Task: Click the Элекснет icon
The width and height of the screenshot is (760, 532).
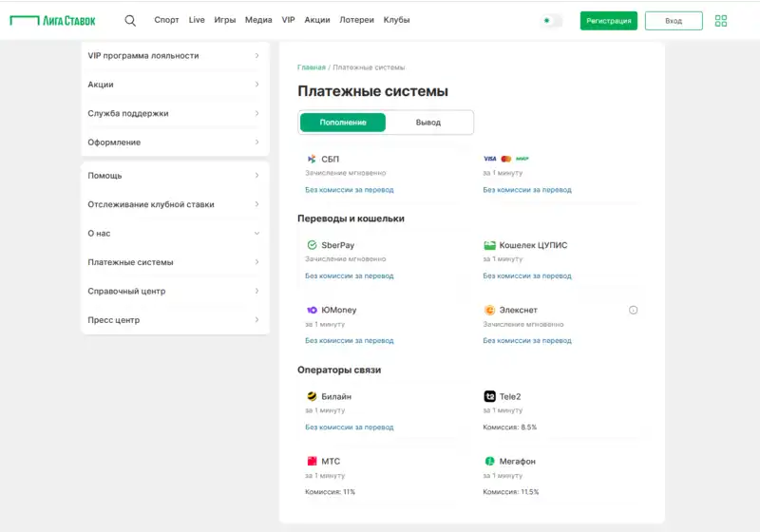Action: click(489, 310)
